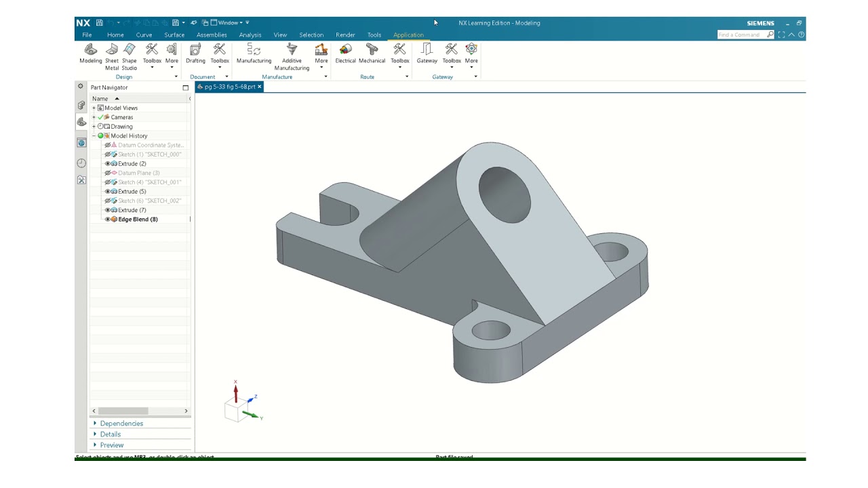Screen dimensions: 868x488
Task: Show hidden Sketch (6) SKETCH_002
Action: pos(107,201)
